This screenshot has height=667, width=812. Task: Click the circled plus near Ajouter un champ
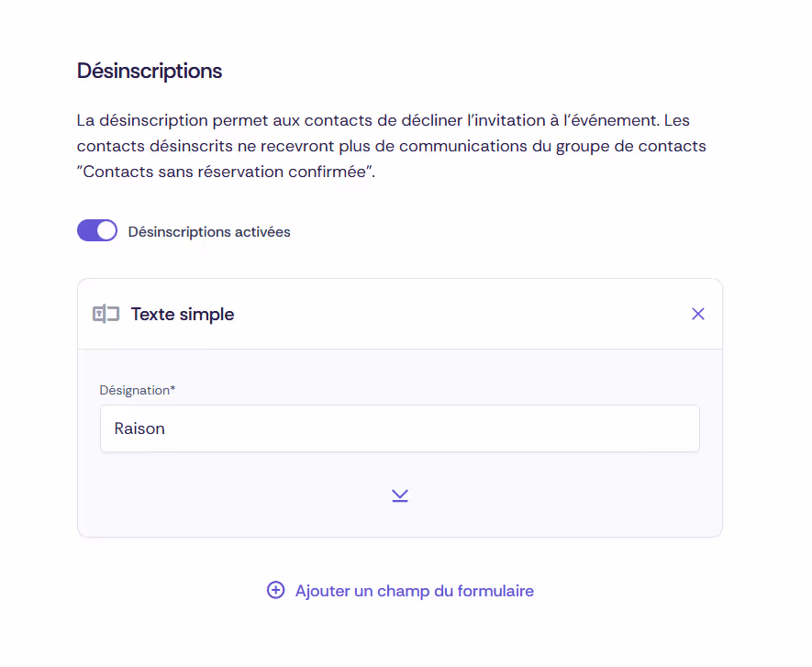pos(275,590)
